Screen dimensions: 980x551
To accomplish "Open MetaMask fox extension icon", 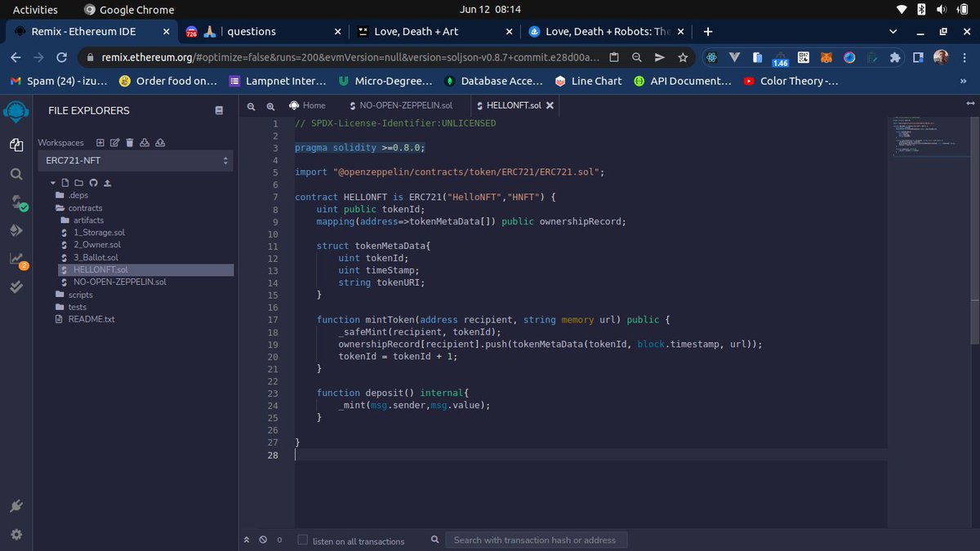I will click(826, 58).
